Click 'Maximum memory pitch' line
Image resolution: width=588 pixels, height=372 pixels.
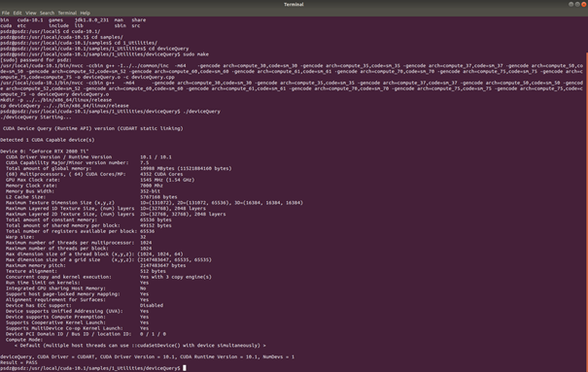tap(95, 265)
